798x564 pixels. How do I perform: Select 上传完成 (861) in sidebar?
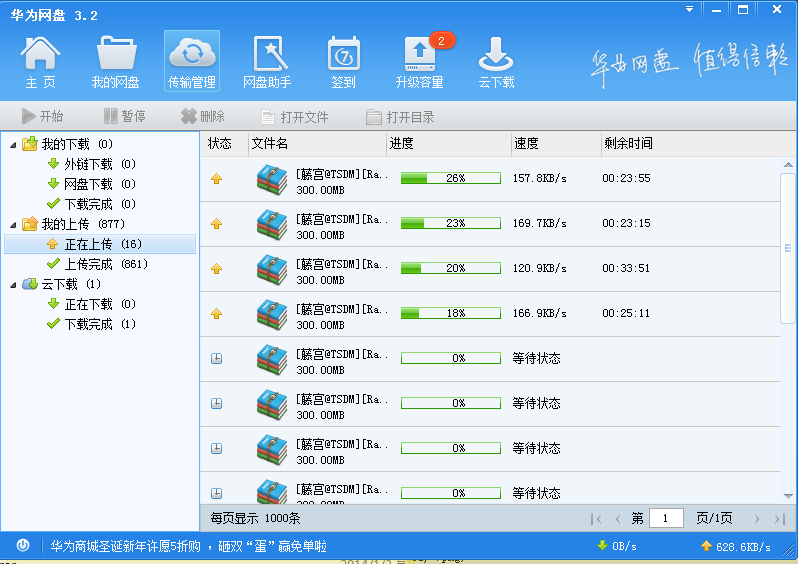coord(97,264)
